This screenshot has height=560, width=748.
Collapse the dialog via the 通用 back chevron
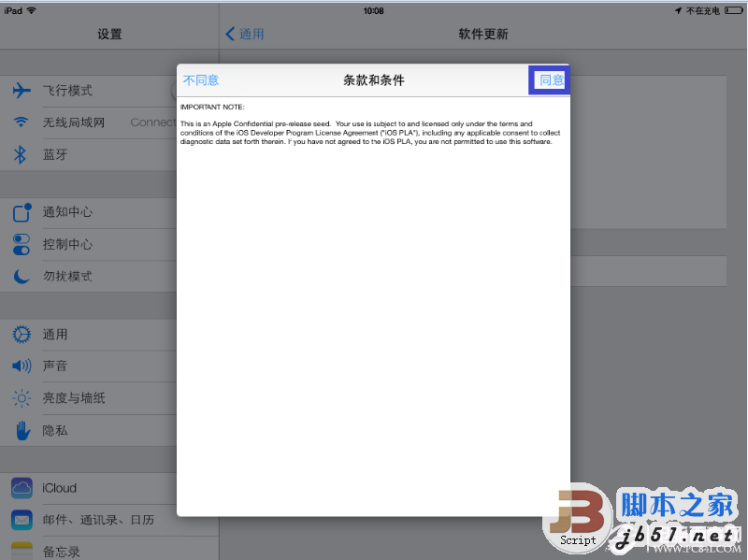[230, 34]
